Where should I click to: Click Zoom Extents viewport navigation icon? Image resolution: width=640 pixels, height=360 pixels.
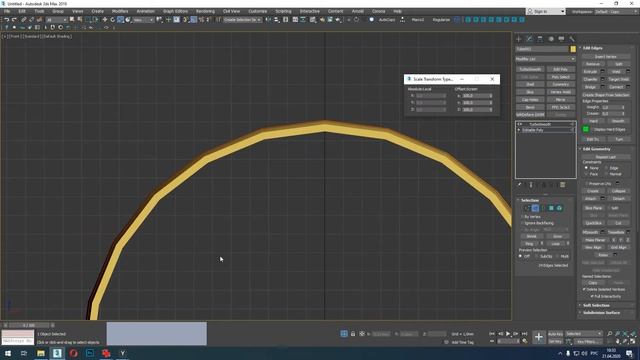pos(625,334)
